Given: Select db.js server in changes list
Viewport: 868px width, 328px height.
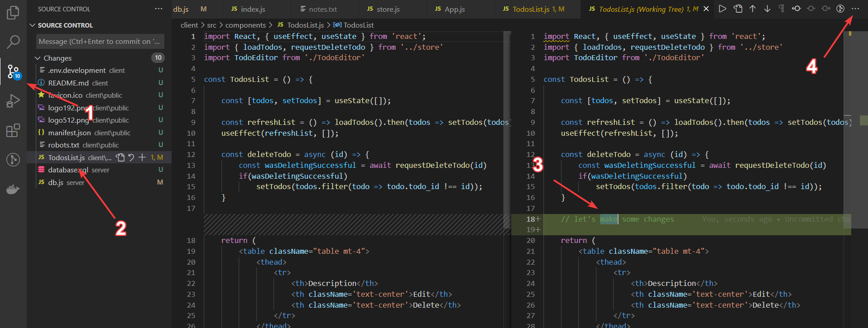Looking at the screenshot, I should point(99,182).
